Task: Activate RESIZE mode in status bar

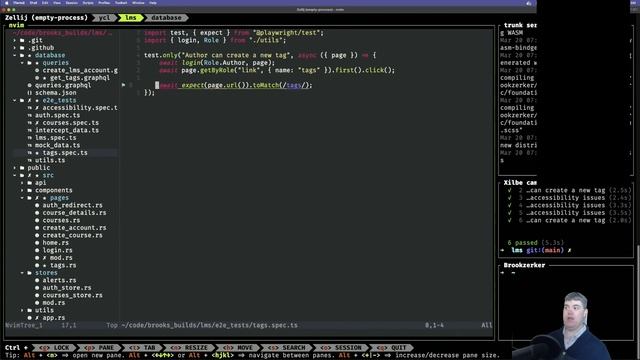Action: [x=189, y=348]
